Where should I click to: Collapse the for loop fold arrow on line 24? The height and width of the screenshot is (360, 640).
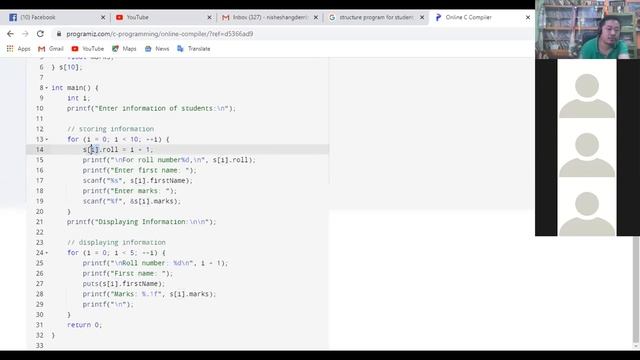point(47,253)
